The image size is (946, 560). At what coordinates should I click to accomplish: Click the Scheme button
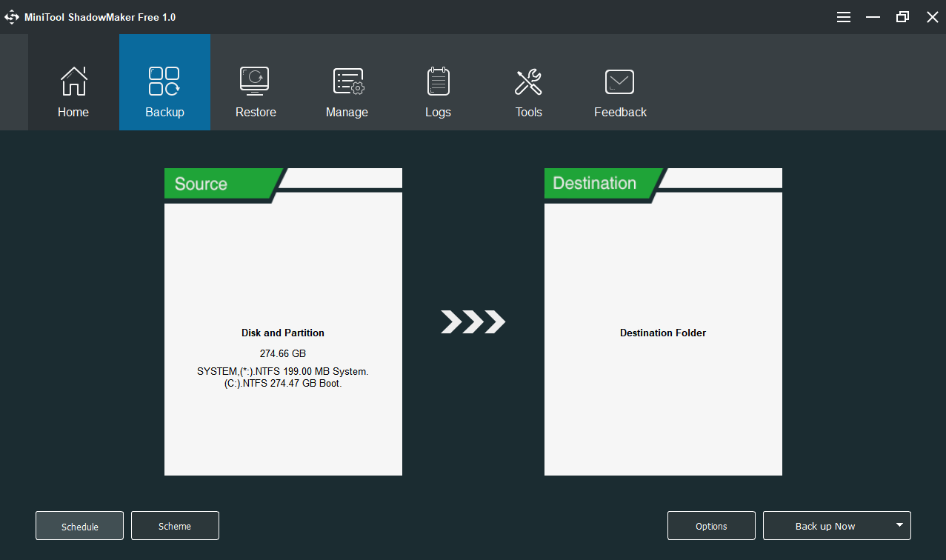(175, 526)
